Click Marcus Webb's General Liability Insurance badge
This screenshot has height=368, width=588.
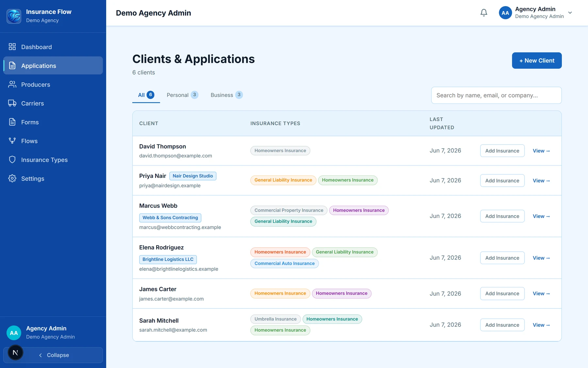coord(283,221)
